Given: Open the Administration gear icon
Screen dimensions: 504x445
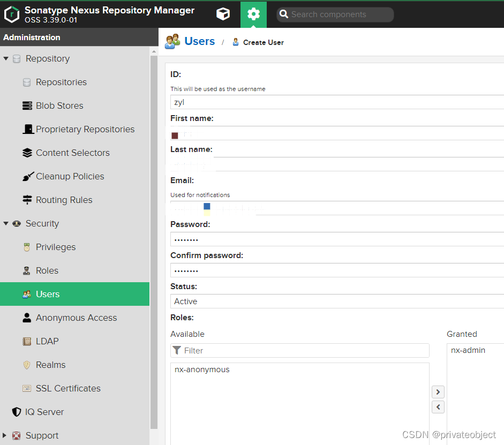Looking at the screenshot, I should 254,14.
